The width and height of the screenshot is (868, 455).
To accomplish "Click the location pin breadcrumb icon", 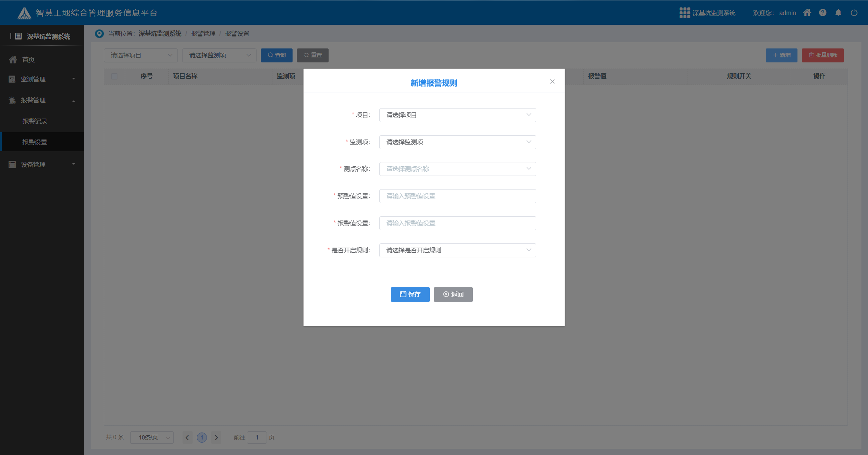I will pos(99,34).
